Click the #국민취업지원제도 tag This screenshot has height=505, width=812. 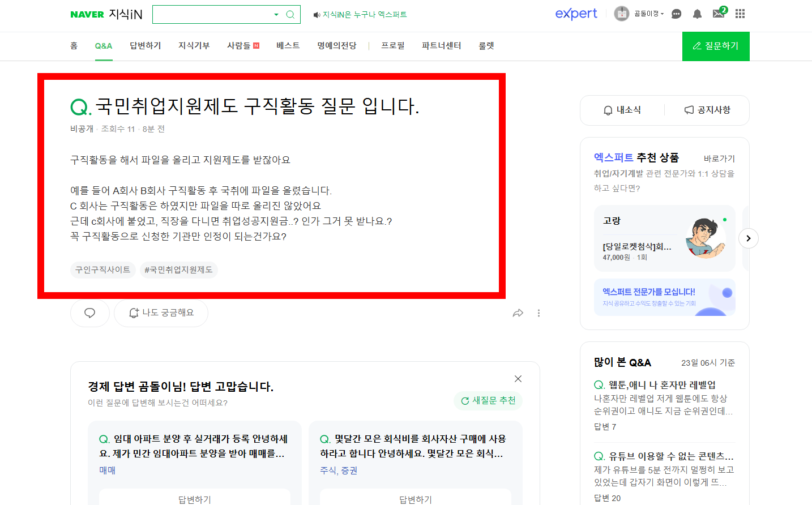coord(178,270)
